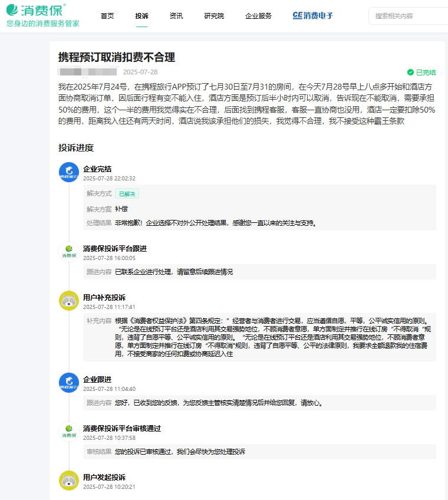This screenshot has width=448, height=500.
Task: Click the raccoon avatar beside 用户补充投诉
Action: tap(69, 301)
